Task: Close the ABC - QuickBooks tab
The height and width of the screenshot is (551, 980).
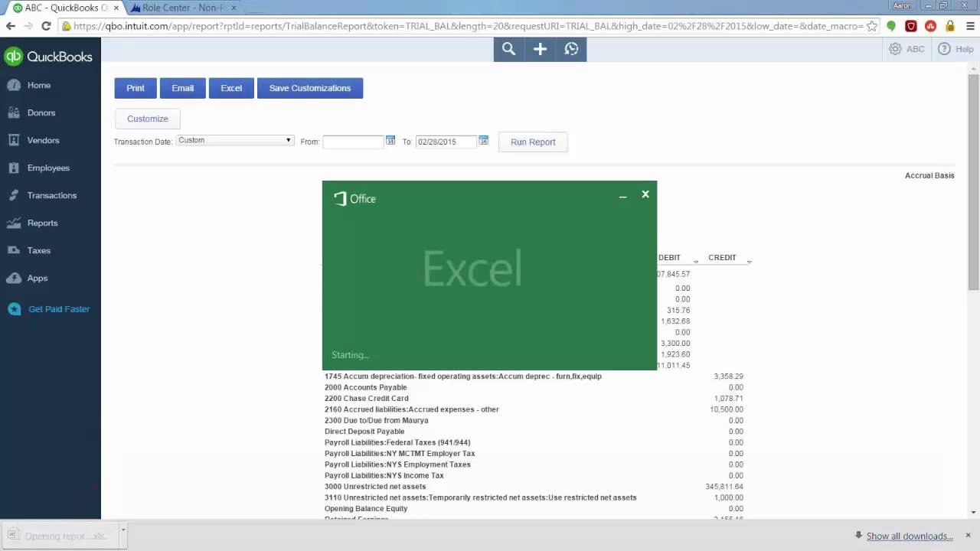Action: point(115,8)
